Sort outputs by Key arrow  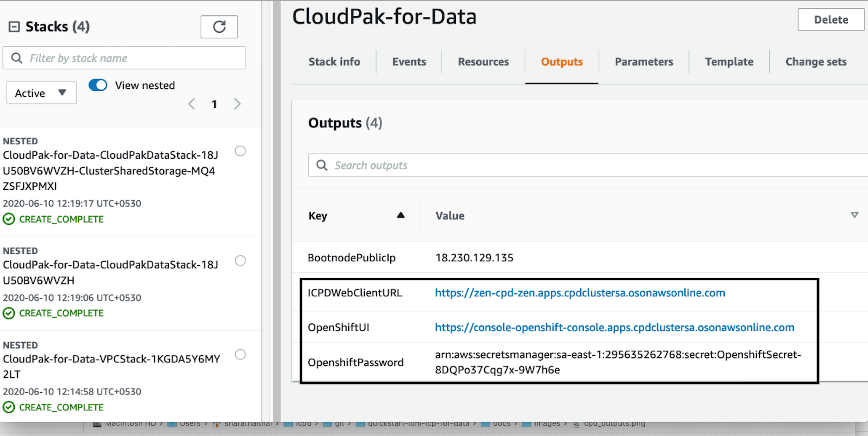(x=401, y=215)
